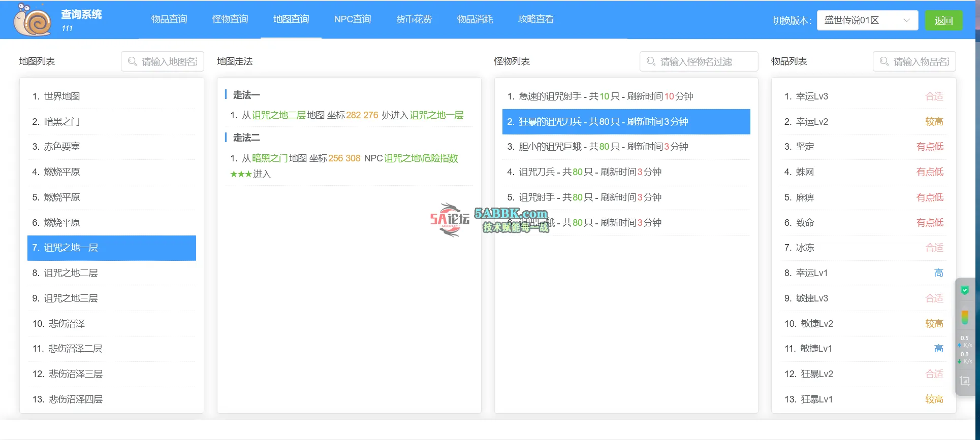Focus the item name filter input
980x440 pixels.
[x=914, y=61]
